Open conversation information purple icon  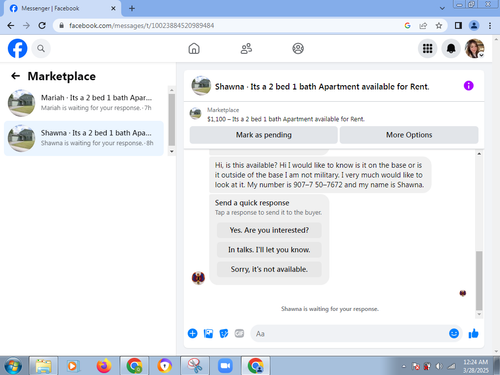click(x=468, y=86)
